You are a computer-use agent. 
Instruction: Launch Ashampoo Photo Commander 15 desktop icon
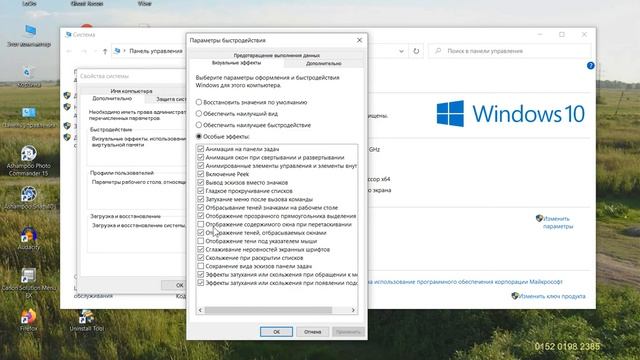(29, 161)
